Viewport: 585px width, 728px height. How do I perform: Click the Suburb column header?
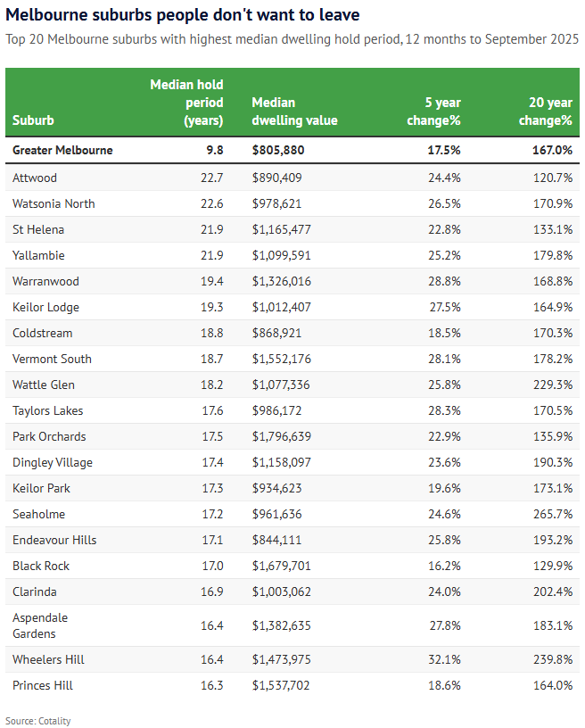pos(33,120)
